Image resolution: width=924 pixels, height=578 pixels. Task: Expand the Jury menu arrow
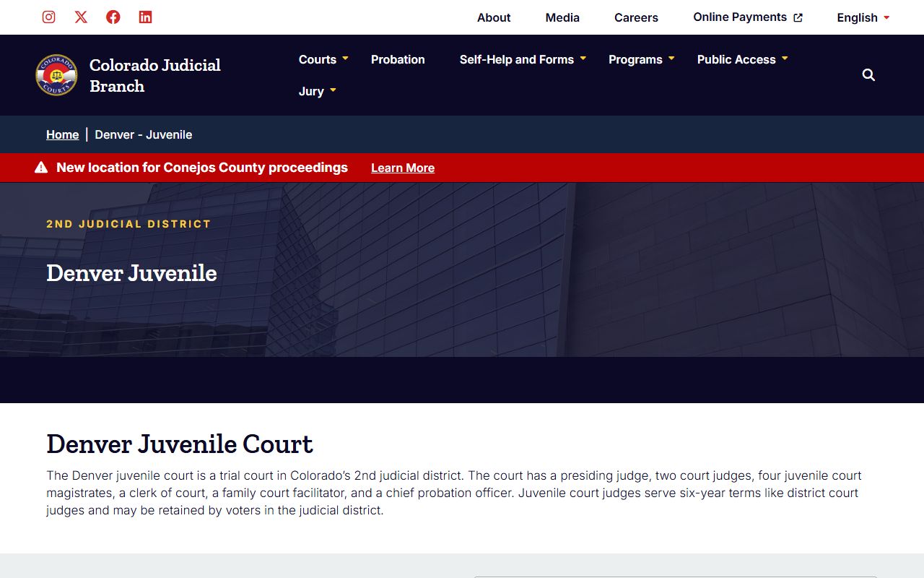(x=333, y=90)
